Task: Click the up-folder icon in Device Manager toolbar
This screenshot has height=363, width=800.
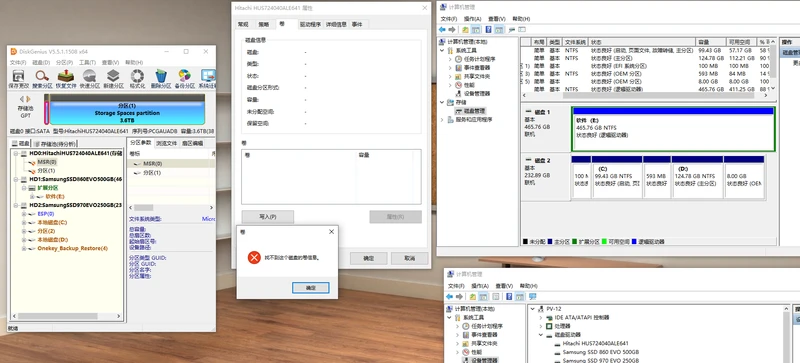Action: [473, 296]
